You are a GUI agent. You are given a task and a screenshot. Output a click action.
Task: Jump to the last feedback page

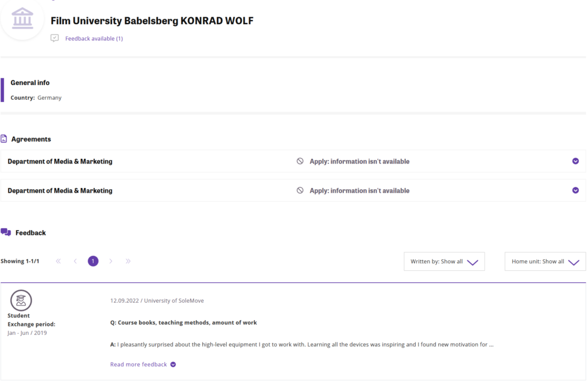point(128,261)
